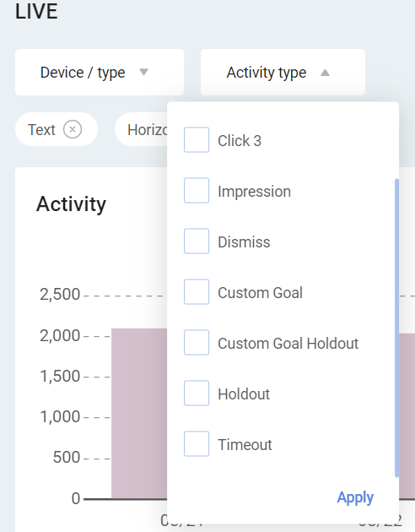Viewport: 415px width, 532px height.
Task: Click the Custom Goal Holdout label
Action: [x=288, y=344]
